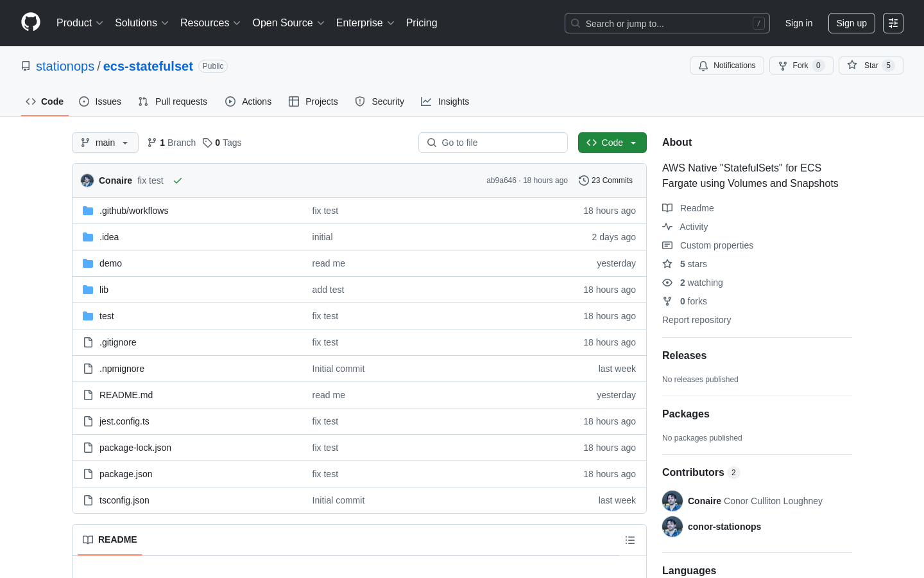Open the Enterprise dropdown
Screen dimensions: 924x578
pyautogui.click(x=365, y=23)
